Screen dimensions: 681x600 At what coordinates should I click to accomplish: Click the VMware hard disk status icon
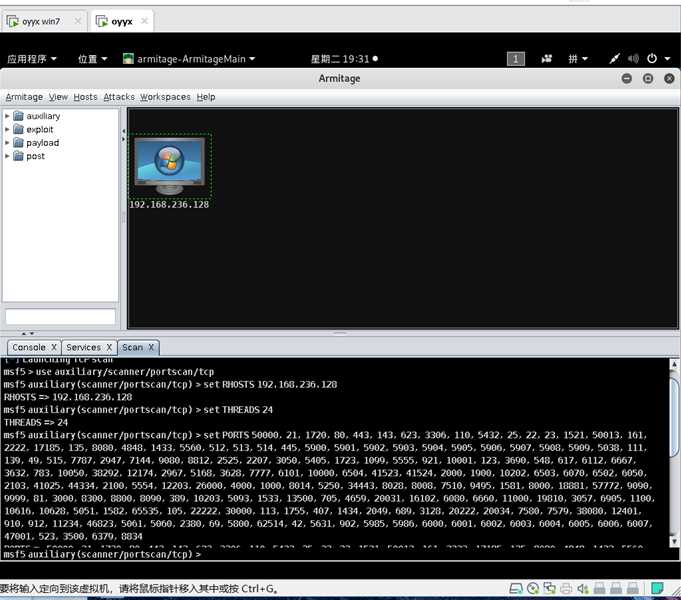point(516,589)
